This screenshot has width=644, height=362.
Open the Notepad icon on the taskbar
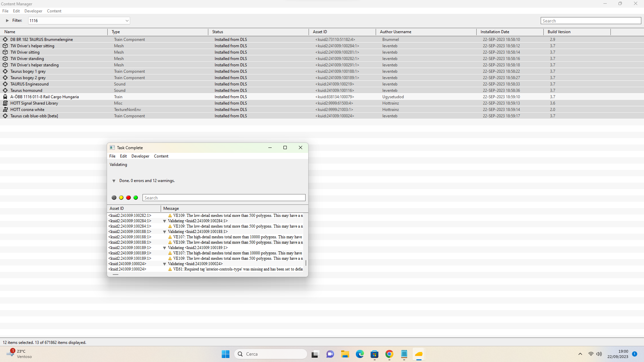click(404, 354)
